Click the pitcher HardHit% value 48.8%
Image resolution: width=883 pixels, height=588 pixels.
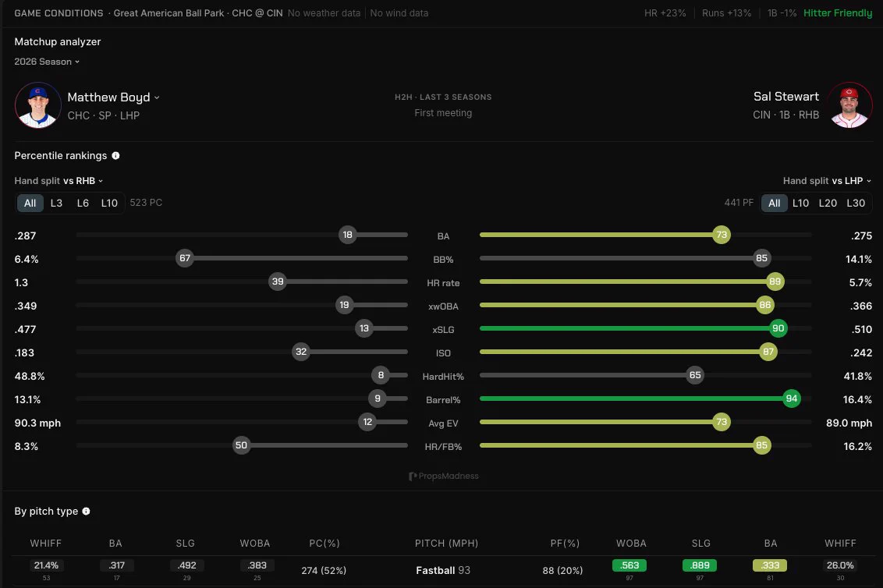pos(30,376)
